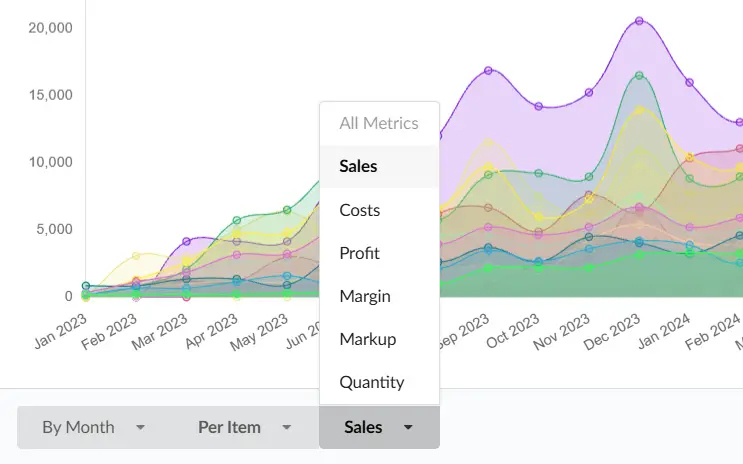Click the green data point at May 2023

tap(287, 210)
